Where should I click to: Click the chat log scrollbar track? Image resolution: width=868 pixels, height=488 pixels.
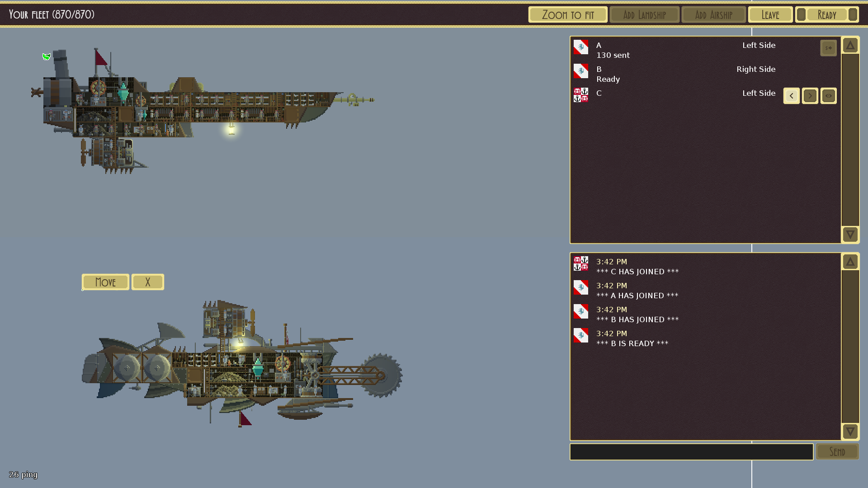point(850,347)
